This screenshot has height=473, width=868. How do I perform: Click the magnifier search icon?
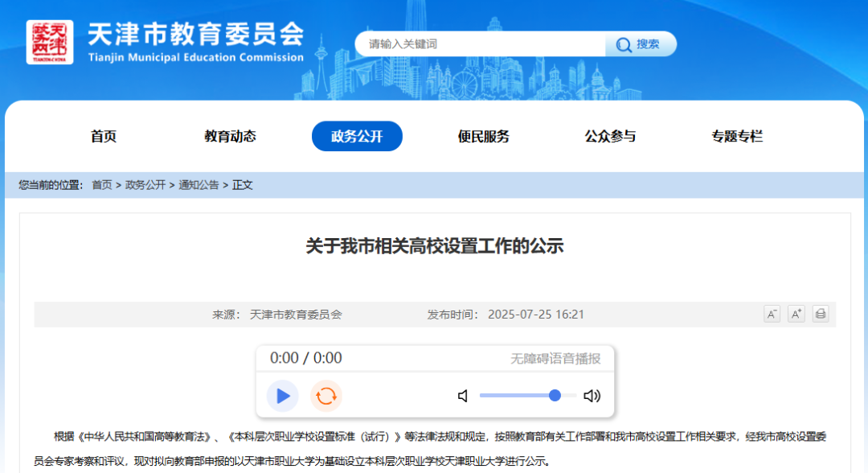[623, 43]
